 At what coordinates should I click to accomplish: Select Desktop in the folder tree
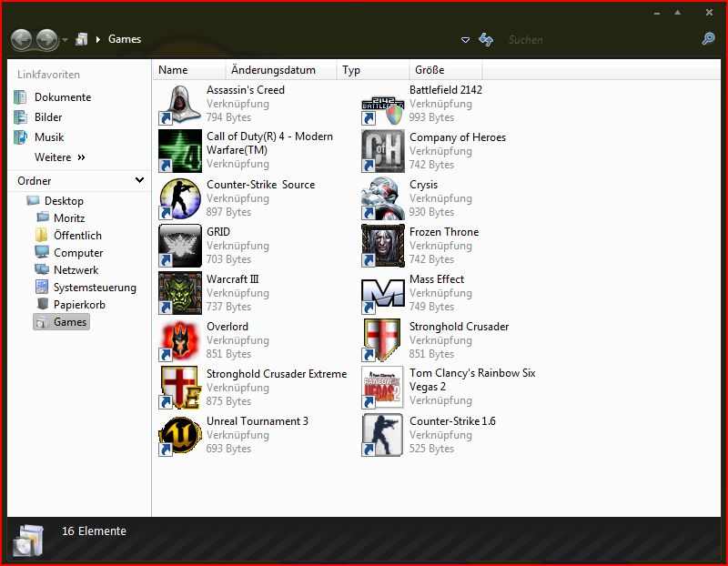(55, 200)
